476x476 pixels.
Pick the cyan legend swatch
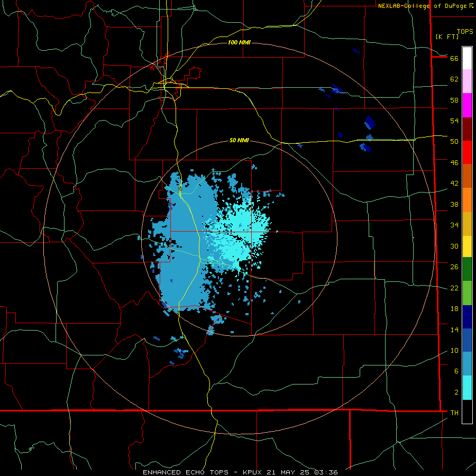tap(467, 388)
